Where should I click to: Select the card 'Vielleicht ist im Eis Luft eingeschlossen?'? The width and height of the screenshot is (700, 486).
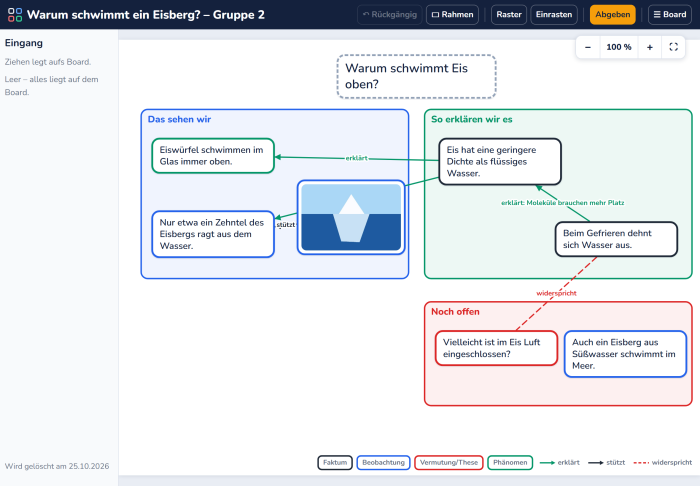[x=496, y=348]
